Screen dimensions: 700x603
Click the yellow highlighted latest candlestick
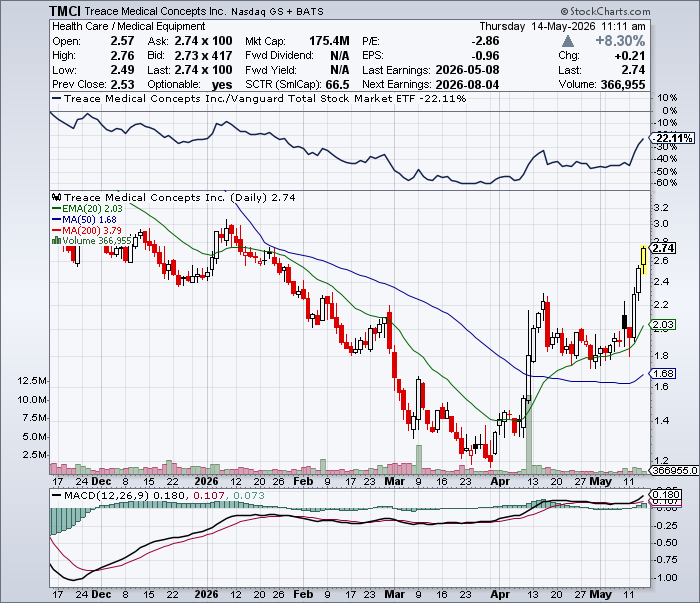[643, 259]
